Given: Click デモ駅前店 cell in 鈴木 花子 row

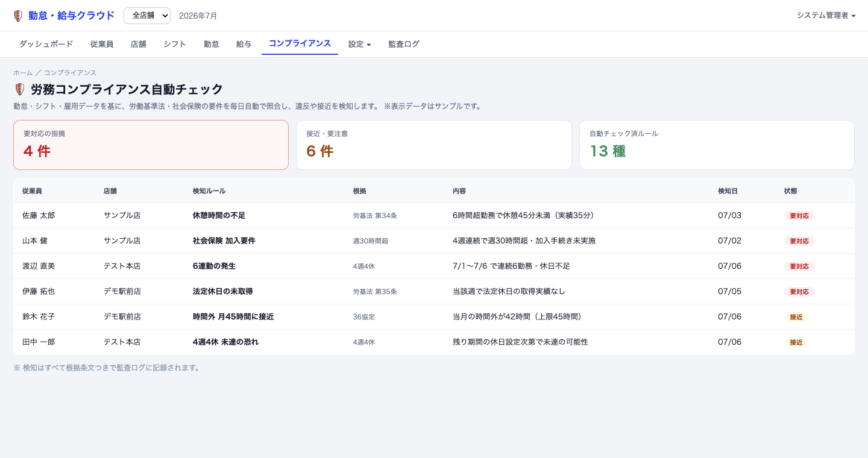Looking at the screenshot, I should (122, 316).
